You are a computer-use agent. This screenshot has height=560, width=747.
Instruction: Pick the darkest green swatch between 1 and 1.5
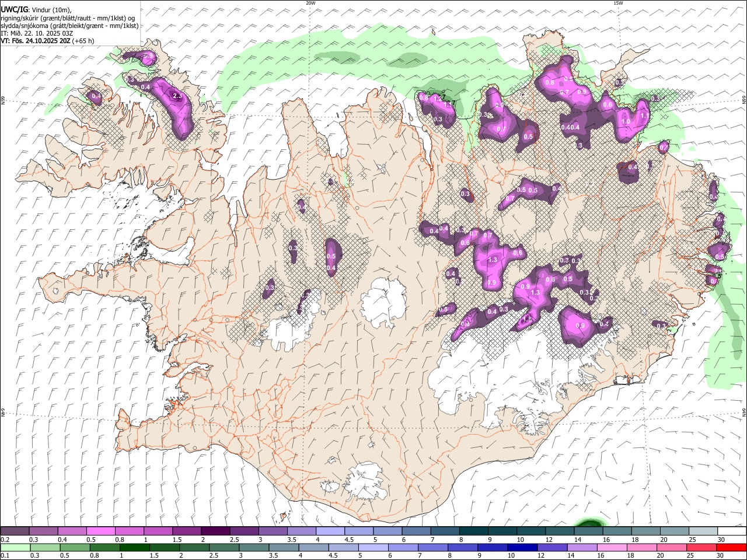[134, 548]
